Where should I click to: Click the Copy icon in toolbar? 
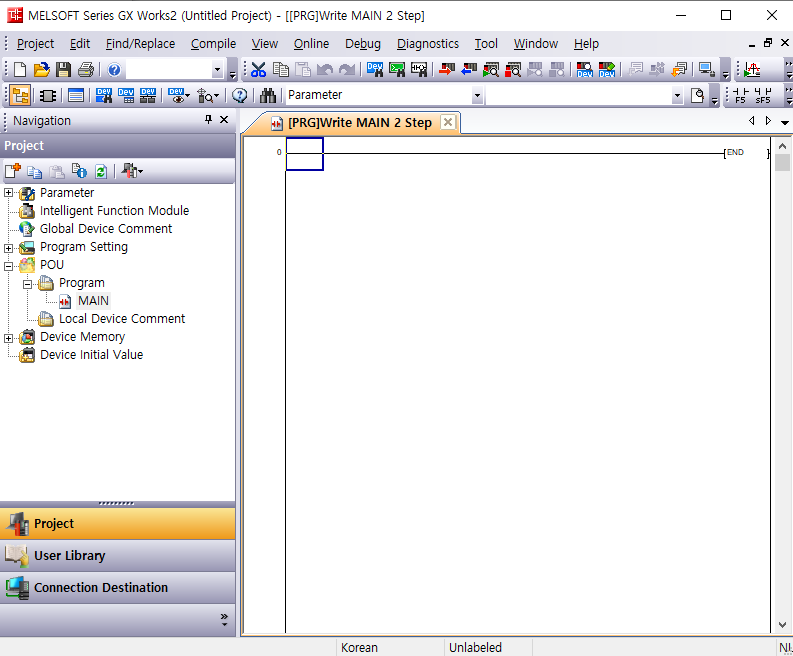pyautogui.click(x=281, y=69)
